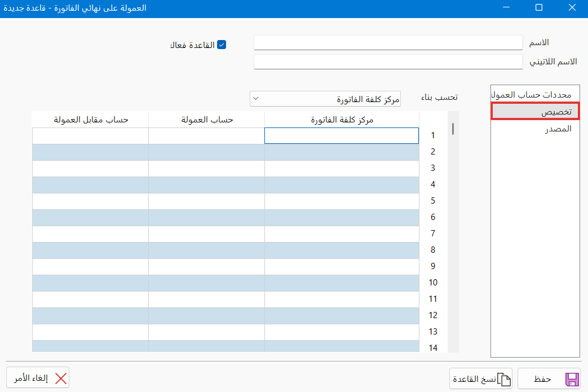This screenshot has height=392, width=588.
Task: Click the مركز كلفة الفاتورة column header
Action: point(342,120)
